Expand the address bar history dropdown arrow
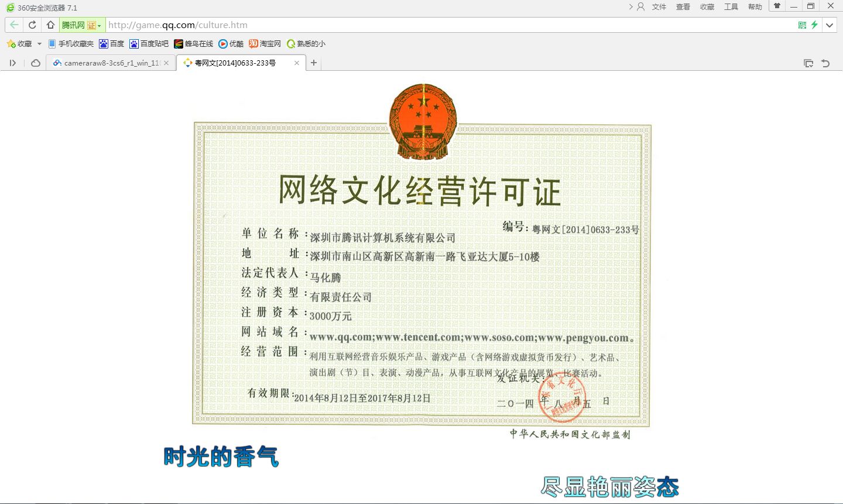This screenshot has width=843, height=504. pos(830,25)
